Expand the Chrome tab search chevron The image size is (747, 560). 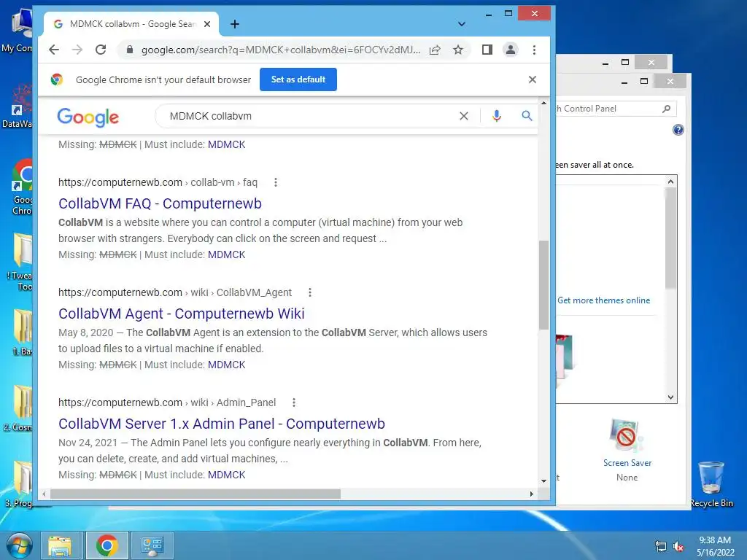point(461,24)
